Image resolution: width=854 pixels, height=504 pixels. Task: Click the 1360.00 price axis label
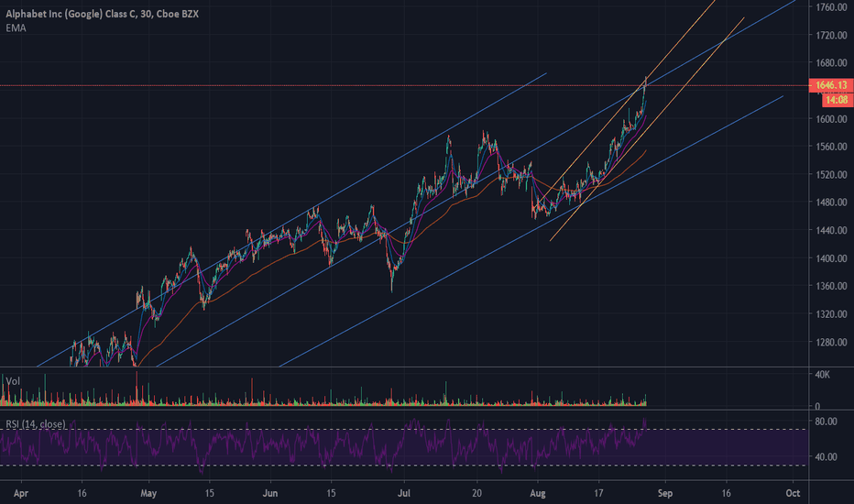831,286
